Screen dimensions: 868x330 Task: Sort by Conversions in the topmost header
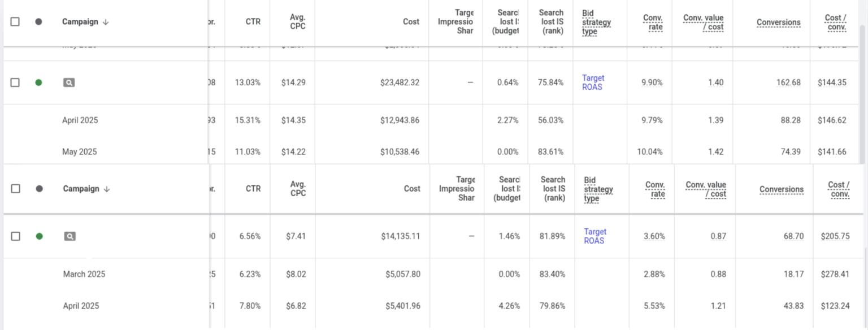pyautogui.click(x=778, y=23)
